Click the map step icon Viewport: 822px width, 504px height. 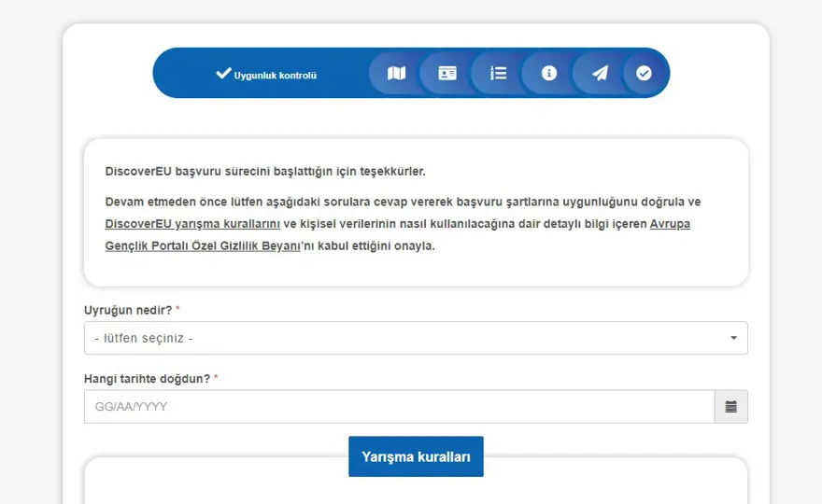[396, 73]
